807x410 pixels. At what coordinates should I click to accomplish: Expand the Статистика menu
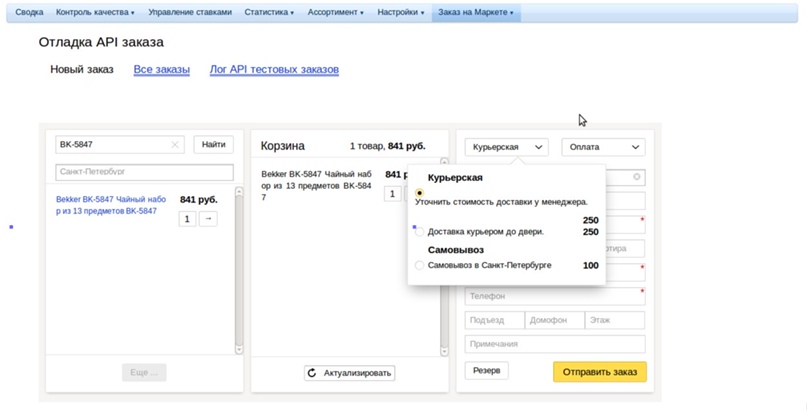(270, 12)
